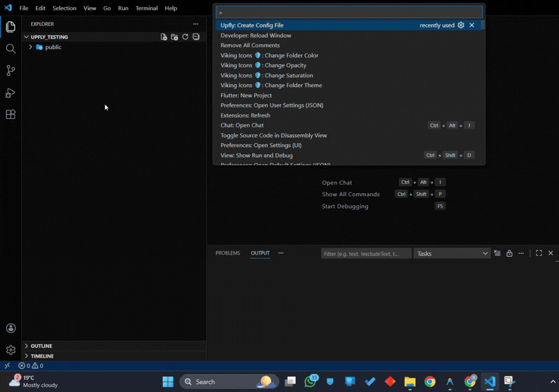Click the New Folder icon in Explorer
Image resolution: width=559 pixels, height=392 pixels.
click(x=174, y=36)
